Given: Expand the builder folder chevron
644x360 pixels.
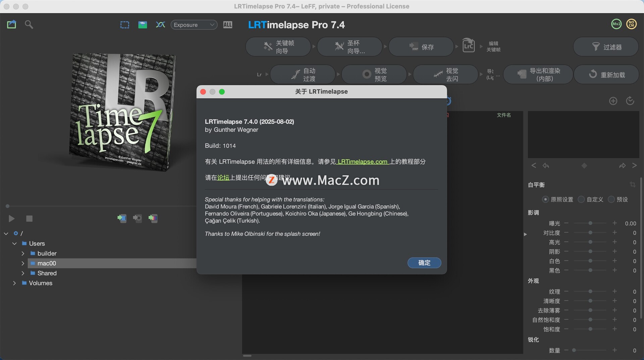Looking at the screenshot, I should click(23, 253).
